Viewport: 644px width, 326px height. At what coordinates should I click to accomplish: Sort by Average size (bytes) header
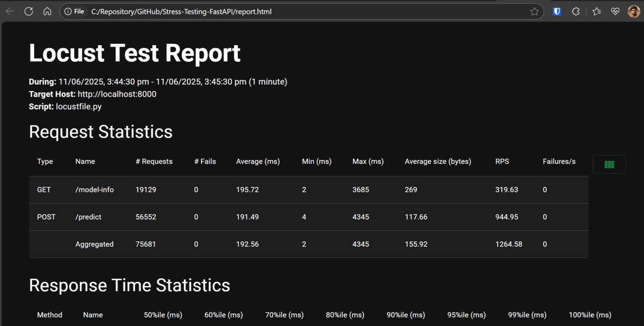[x=438, y=161]
